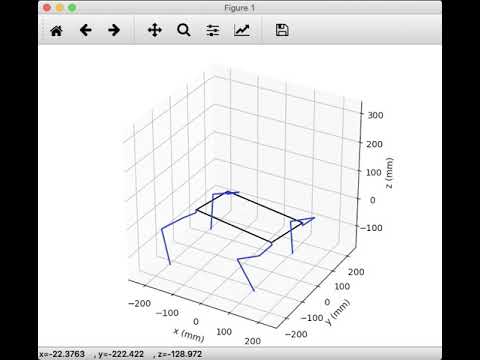Click the z axis tick label 200

coord(374,144)
